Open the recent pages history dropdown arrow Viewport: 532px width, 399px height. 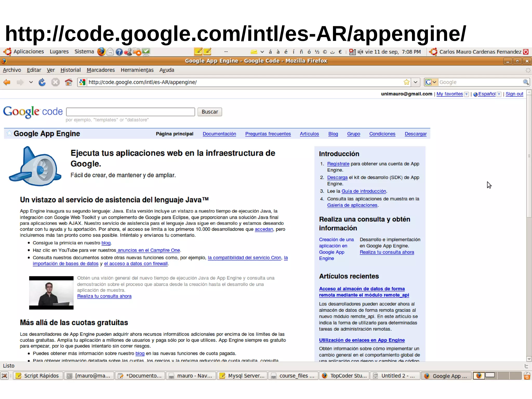[x=31, y=82]
